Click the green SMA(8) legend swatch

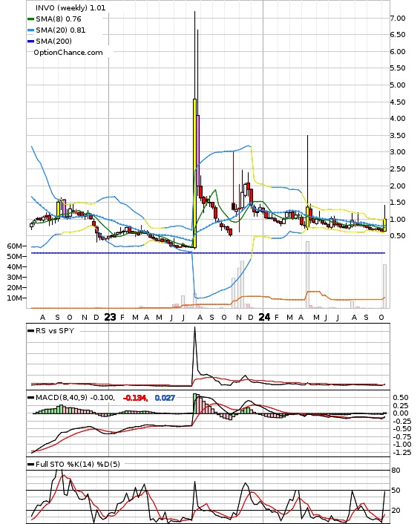click(30, 19)
